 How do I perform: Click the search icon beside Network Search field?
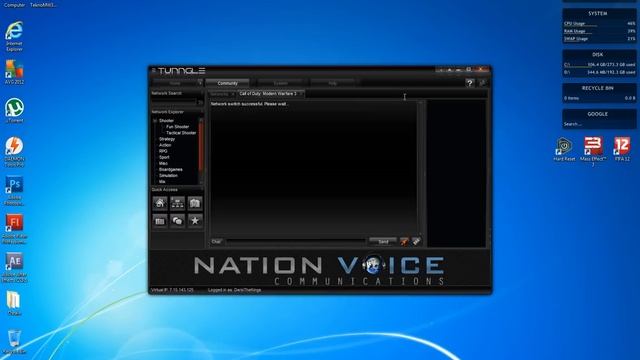pyautogui.click(x=200, y=102)
